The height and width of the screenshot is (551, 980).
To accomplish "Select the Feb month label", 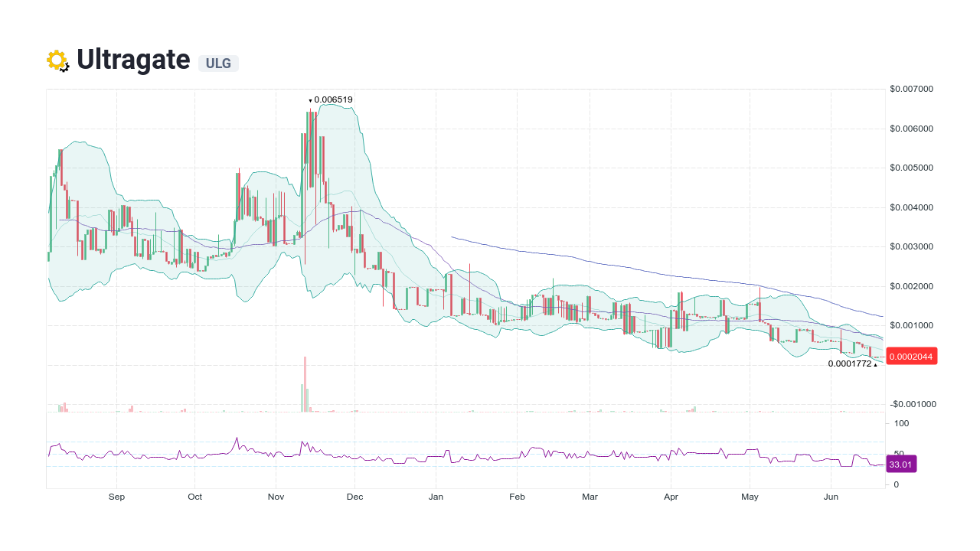I will 517,497.
